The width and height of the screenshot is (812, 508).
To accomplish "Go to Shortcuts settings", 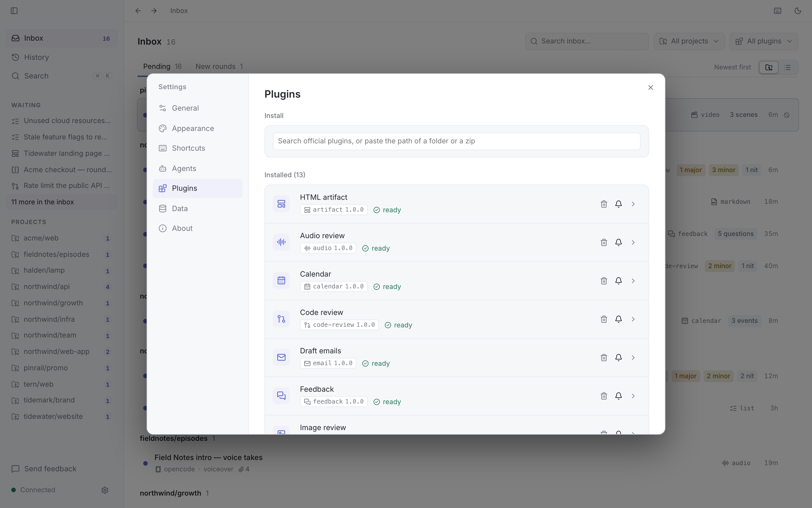I will pyautogui.click(x=197, y=148).
